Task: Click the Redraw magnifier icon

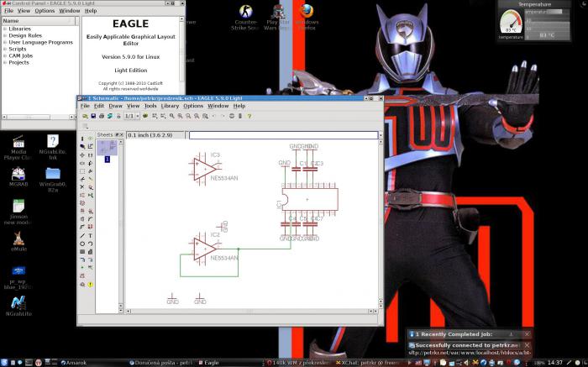Action: coord(197,116)
